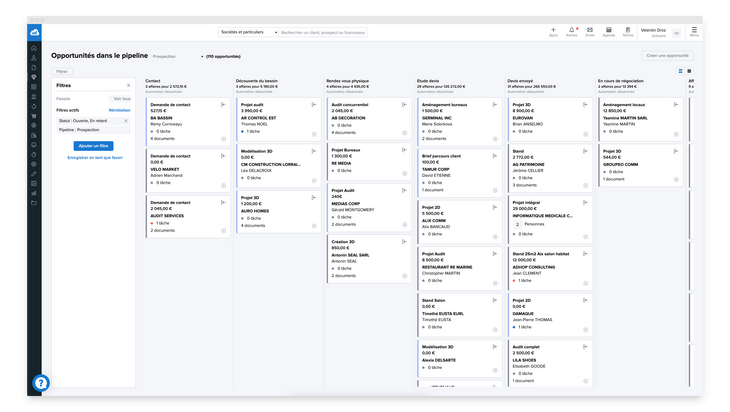Image resolution: width=730 pixels, height=412 pixels.
Task: Click the client search field
Action: (323, 33)
